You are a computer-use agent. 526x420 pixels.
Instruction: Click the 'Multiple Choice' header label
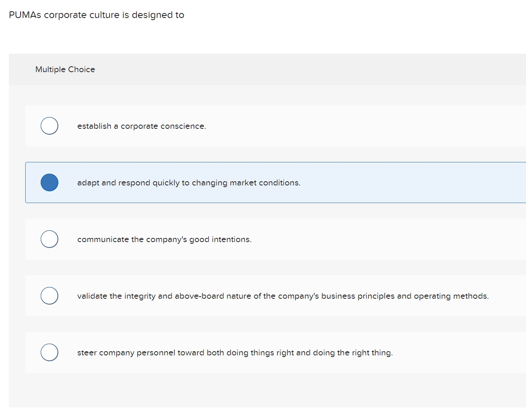65,70
